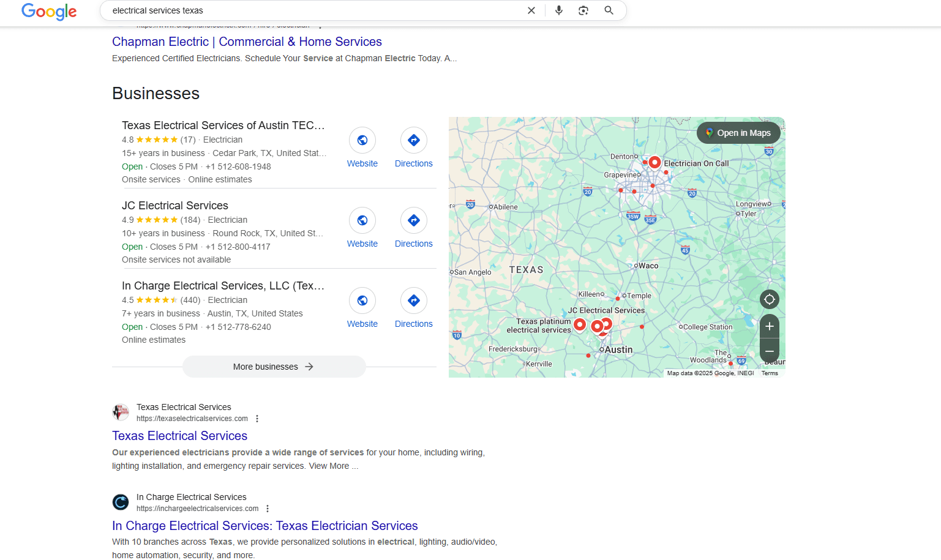Click Directions label for Texas Electrical Services of Austin
Screen dimensions: 941x560
click(x=414, y=163)
